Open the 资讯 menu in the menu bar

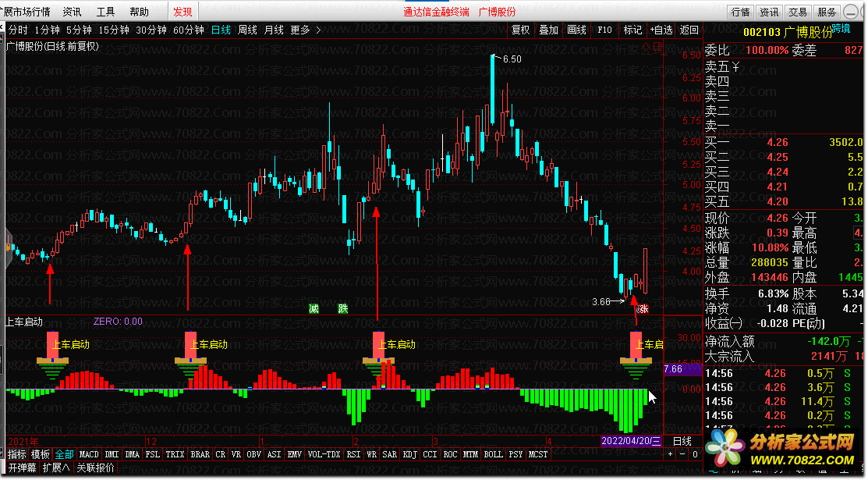pos(72,12)
